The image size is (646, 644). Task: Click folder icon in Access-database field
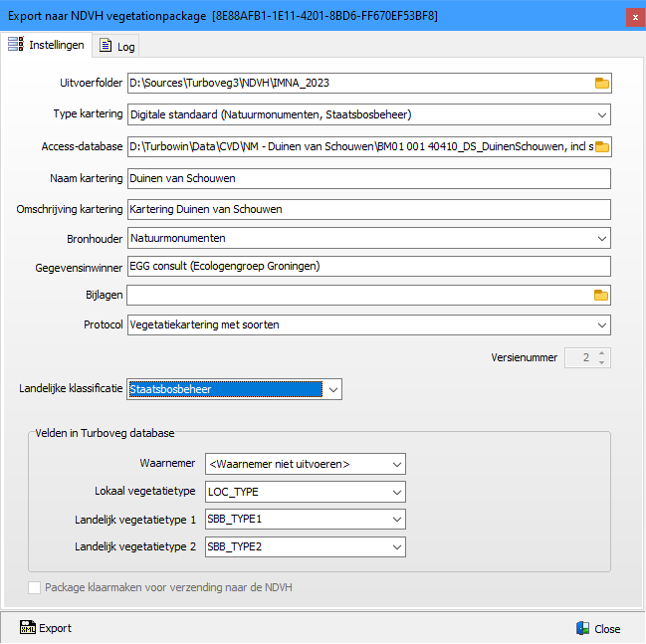tap(601, 147)
